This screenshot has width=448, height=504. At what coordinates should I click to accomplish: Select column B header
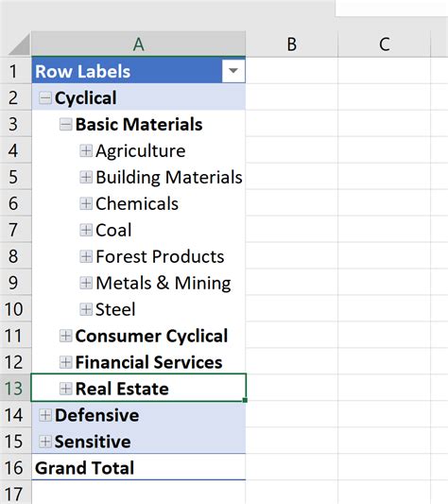292,44
